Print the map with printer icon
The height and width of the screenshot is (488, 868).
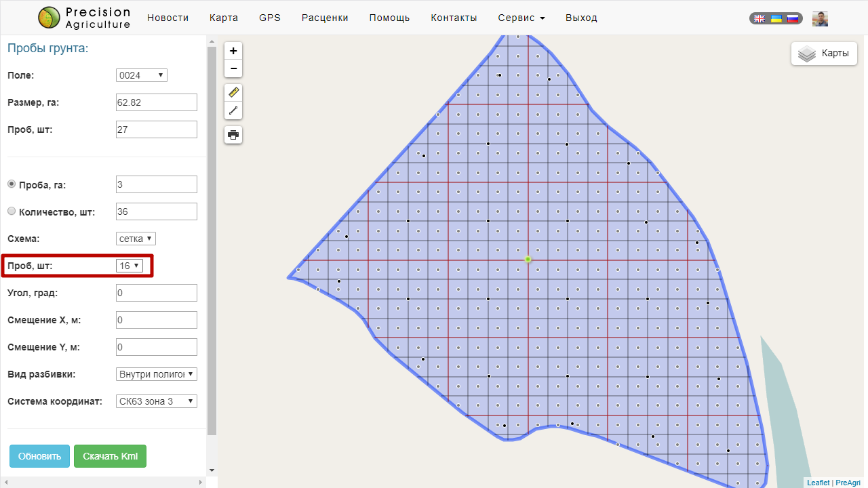[x=233, y=135]
